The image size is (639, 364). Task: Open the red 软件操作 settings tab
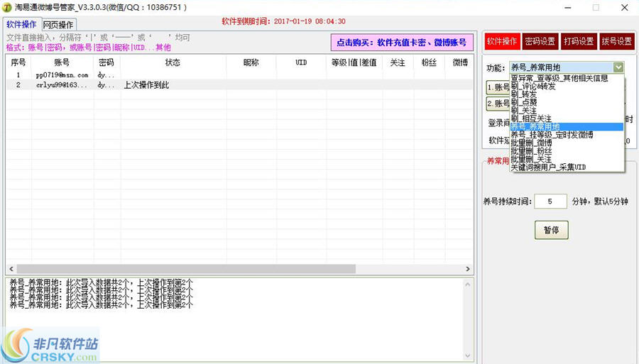tap(502, 41)
